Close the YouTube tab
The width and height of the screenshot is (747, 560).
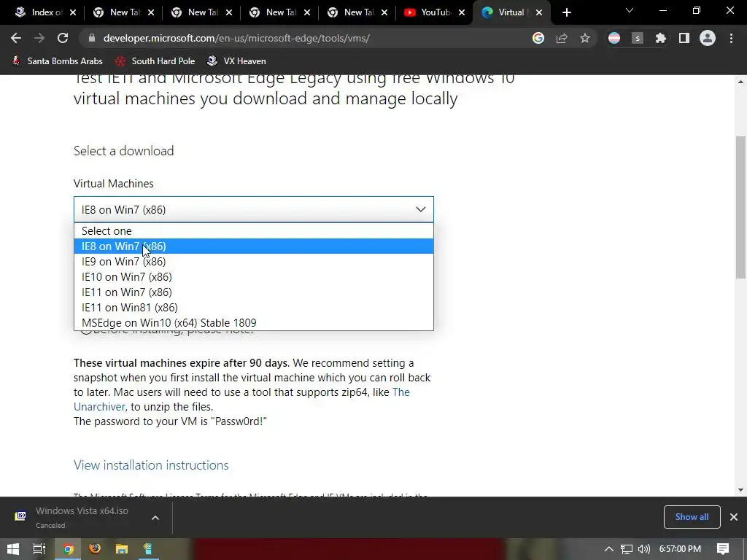(462, 12)
